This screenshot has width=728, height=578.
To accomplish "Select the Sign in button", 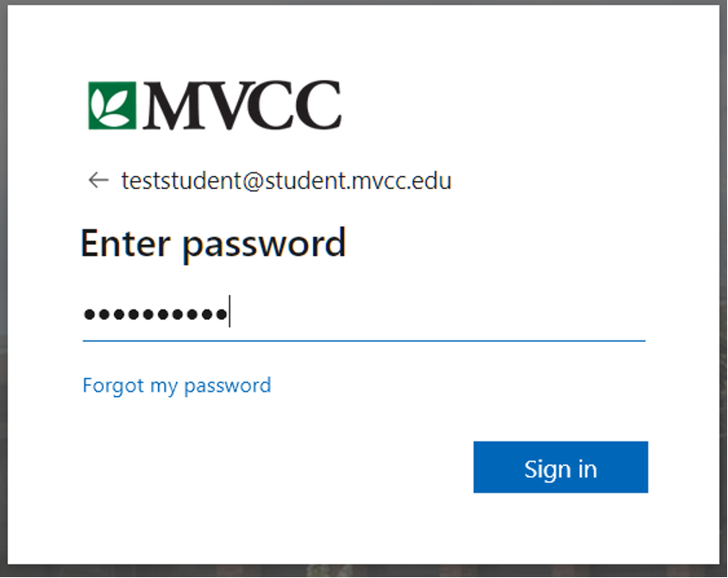I will coord(561,467).
